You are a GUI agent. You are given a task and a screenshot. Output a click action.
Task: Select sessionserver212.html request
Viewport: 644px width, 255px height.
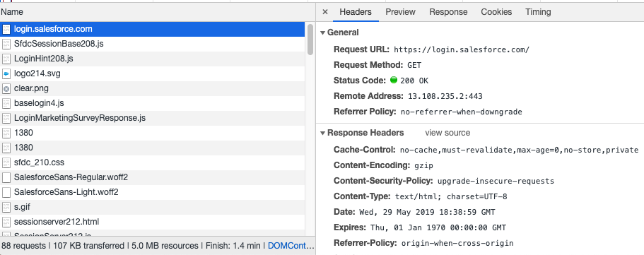[x=153, y=222]
